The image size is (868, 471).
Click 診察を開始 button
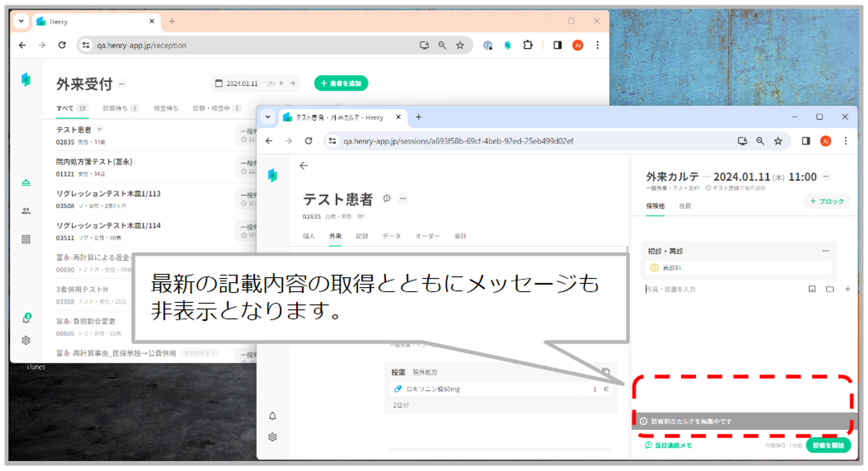(828, 445)
